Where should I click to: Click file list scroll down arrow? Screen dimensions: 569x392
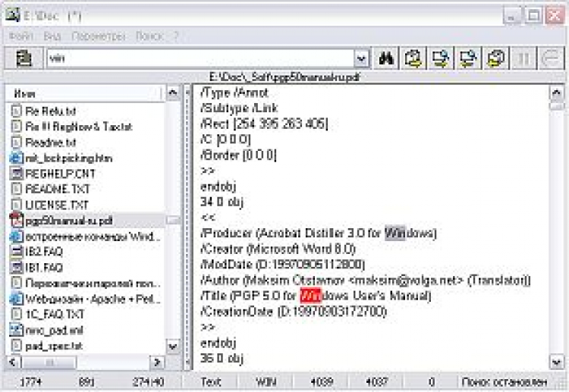[173, 346]
